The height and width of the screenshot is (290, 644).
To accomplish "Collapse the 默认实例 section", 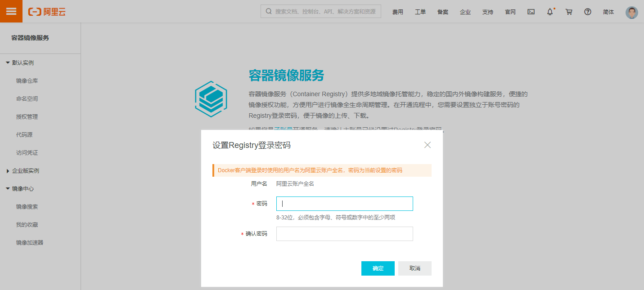I will point(8,63).
